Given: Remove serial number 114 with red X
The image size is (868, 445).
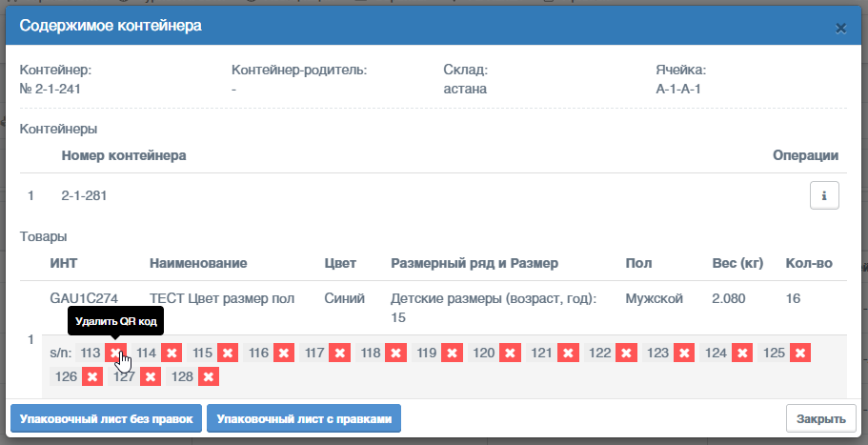Looking at the screenshot, I should [x=172, y=353].
